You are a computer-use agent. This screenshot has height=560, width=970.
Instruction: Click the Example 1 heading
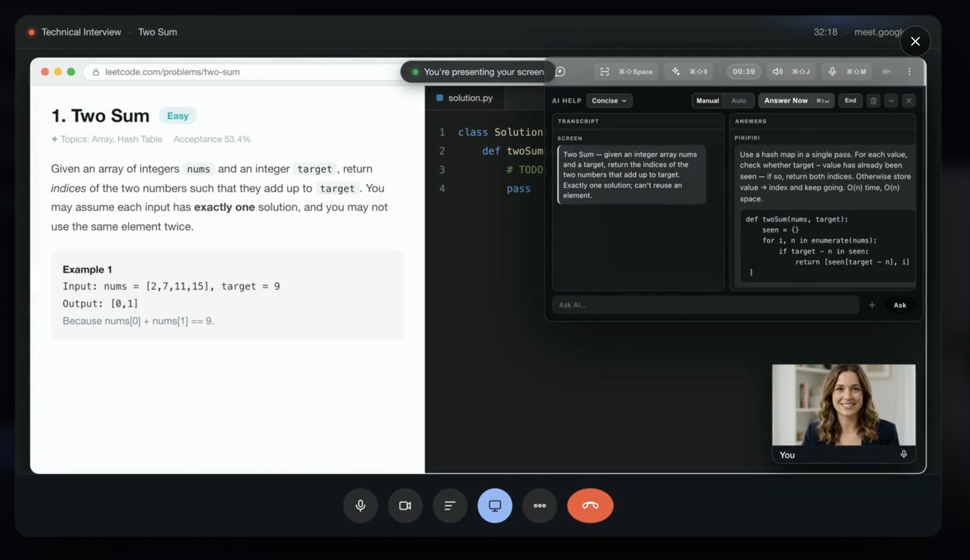[87, 270]
